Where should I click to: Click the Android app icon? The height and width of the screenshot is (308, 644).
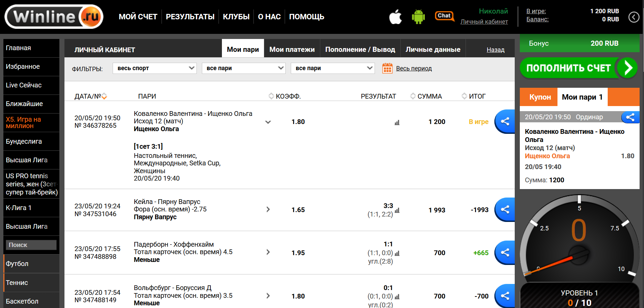(418, 17)
